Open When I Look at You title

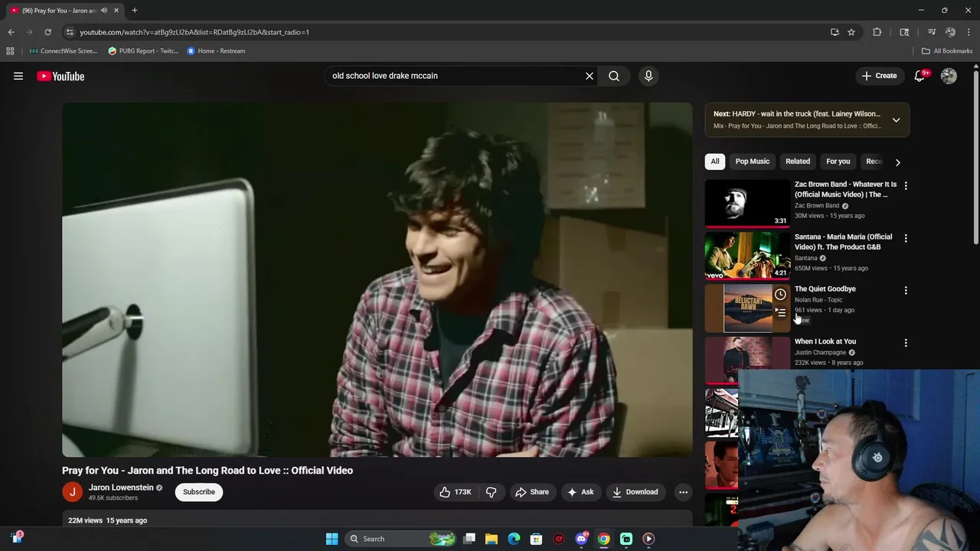(825, 342)
